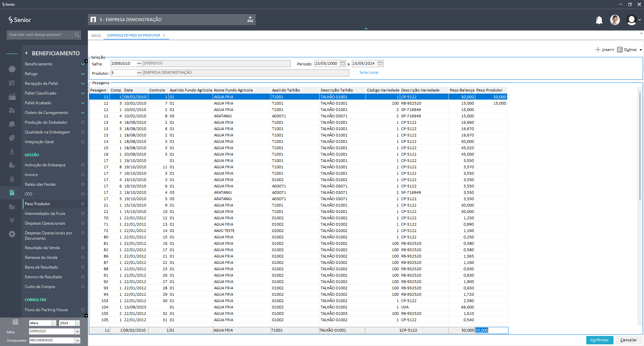Switch to the INÍCIO tab
The height and width of the screenshot is (346, 644).
(x=96, y=36)
